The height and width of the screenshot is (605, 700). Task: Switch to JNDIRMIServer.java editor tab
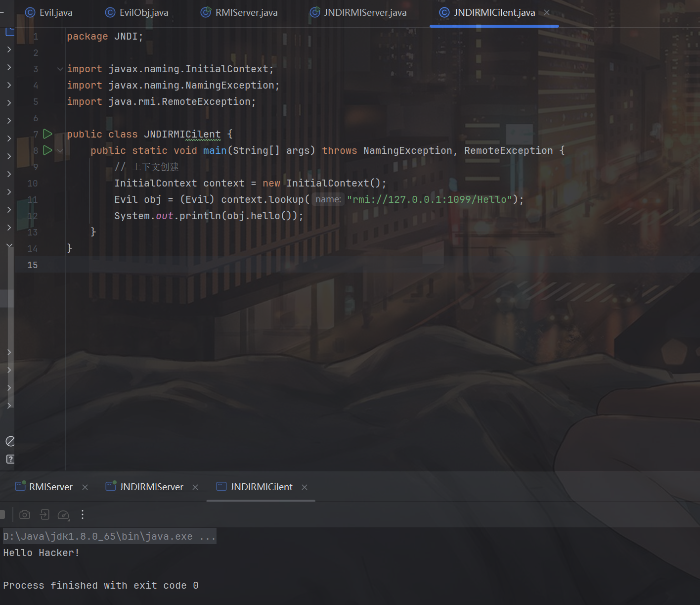pyautogui.click(x=358, y=13)
